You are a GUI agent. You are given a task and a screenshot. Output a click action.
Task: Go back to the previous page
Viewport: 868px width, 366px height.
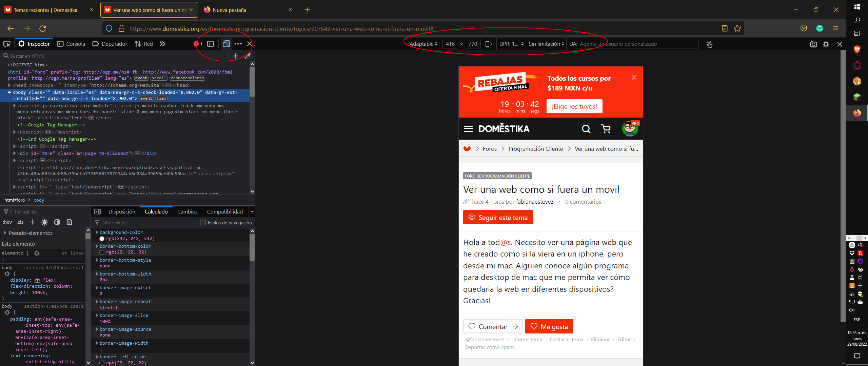(11, 28)
